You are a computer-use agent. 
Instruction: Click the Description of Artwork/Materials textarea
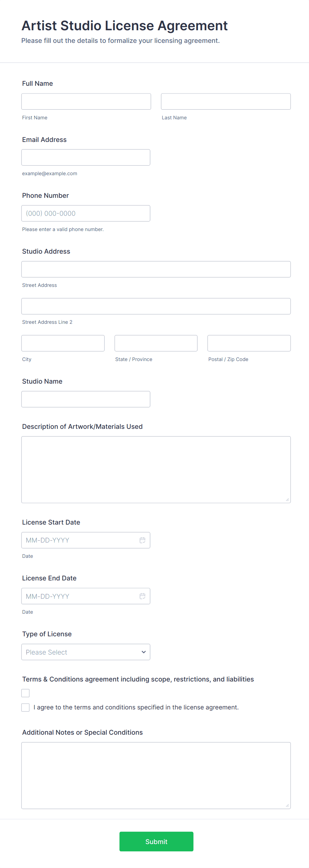(156, 469)
